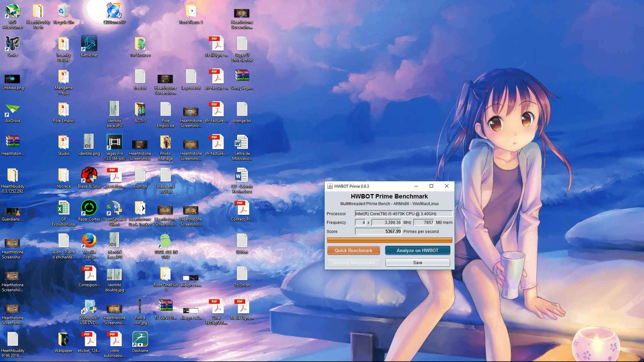Viewport: 644px width, 362px height.
Task: Open the Recycle Bin icon
Action: point(64,13)
